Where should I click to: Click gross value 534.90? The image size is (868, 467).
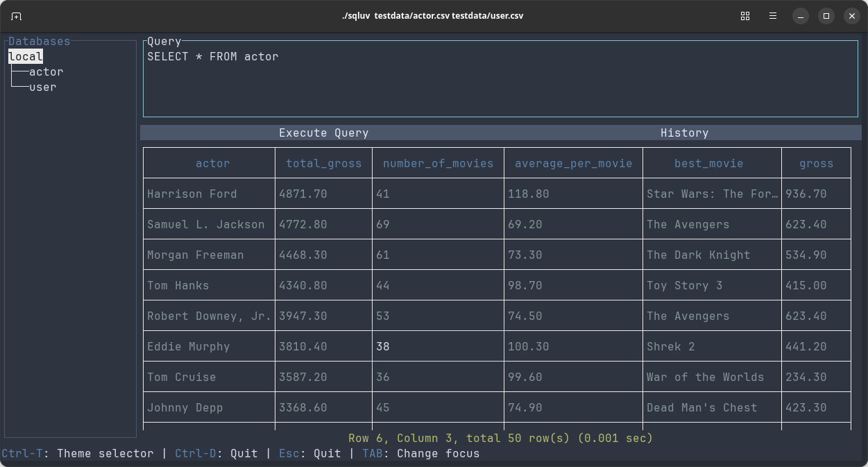[x=806, y=255]
